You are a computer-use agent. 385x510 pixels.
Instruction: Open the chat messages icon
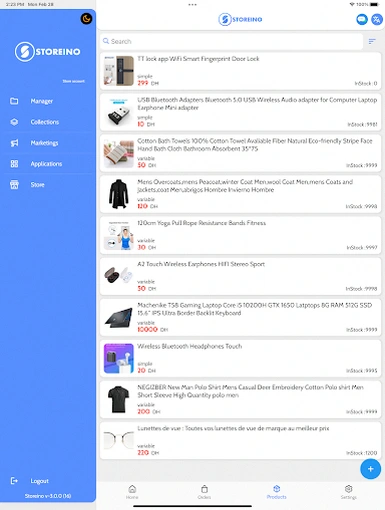tap(362, 19)
